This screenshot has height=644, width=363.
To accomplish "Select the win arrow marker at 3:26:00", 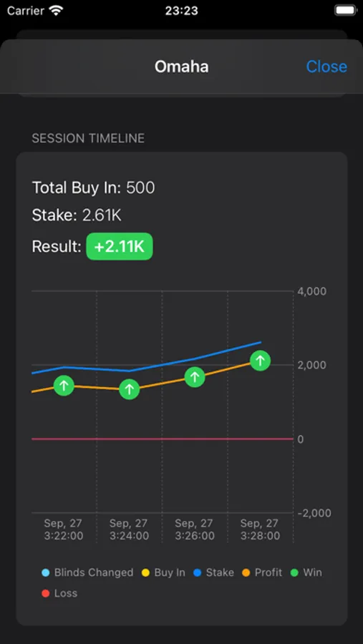I will tap(195, 377).
